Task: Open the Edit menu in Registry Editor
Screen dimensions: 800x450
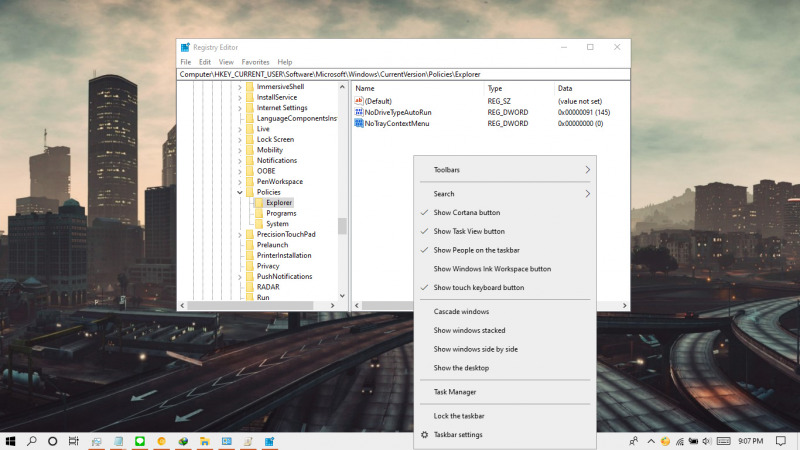Action: point(205,62)
